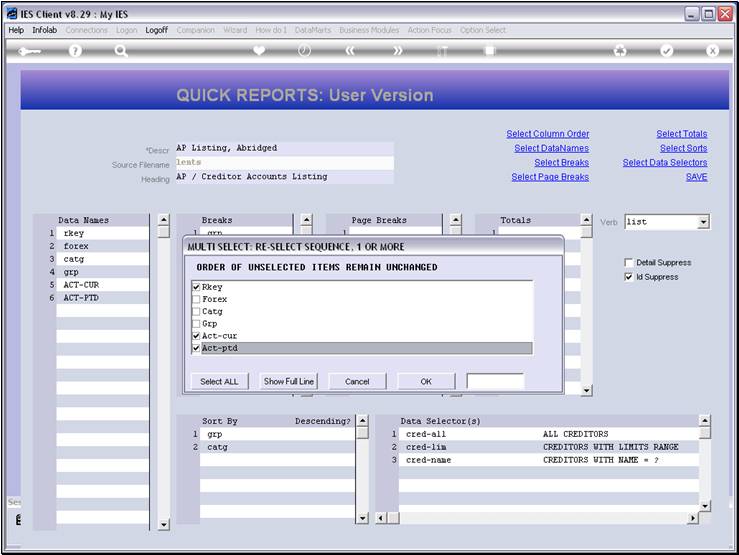Click Totals scrollbar down arrow

point(586,390)
